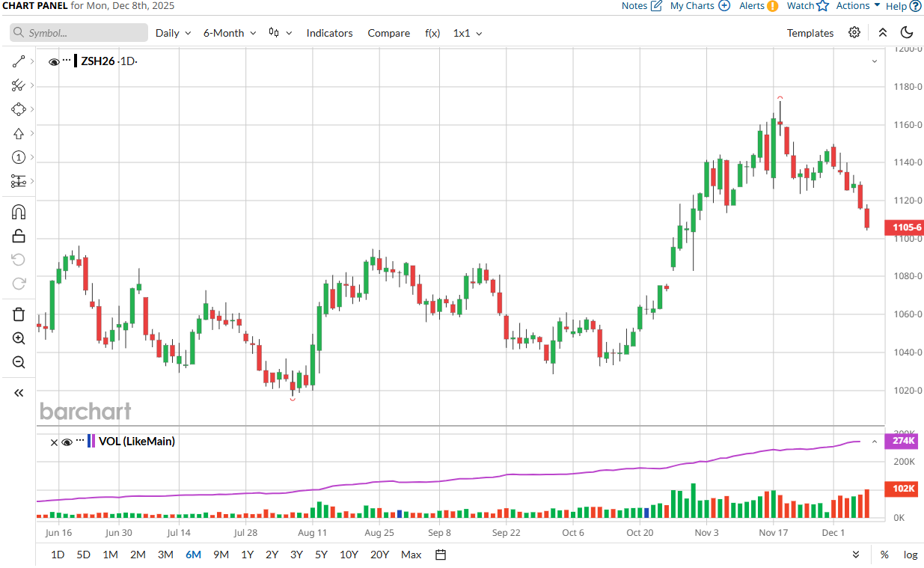Select the 5D range button
Image resolution: width=924 pixels, height=568 pixels.
point(84,555)
